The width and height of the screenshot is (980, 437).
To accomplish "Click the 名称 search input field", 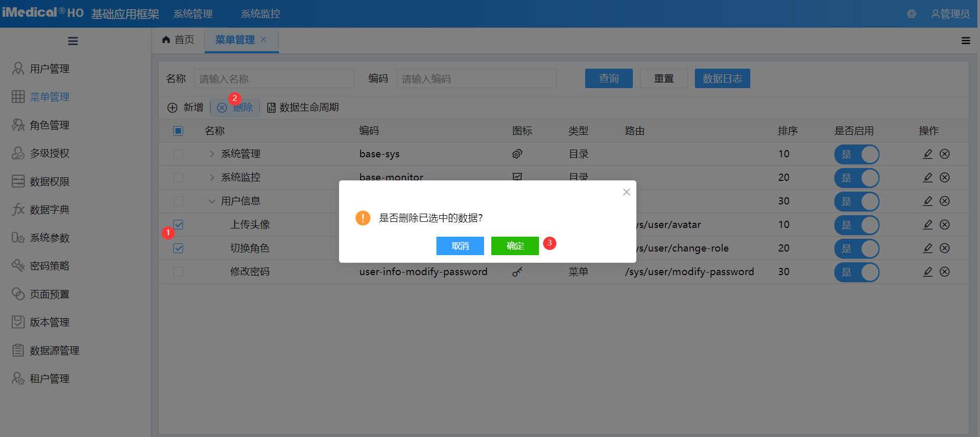I will [274, 79].
